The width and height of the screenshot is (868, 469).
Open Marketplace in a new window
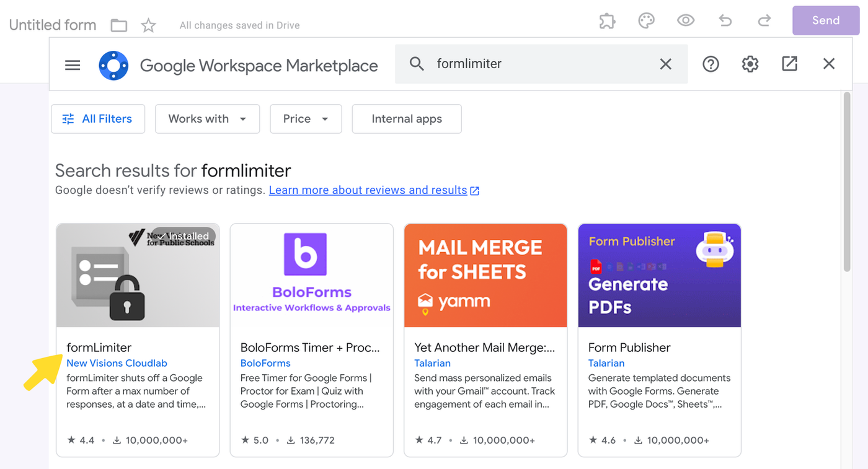[x=789, y=64]
